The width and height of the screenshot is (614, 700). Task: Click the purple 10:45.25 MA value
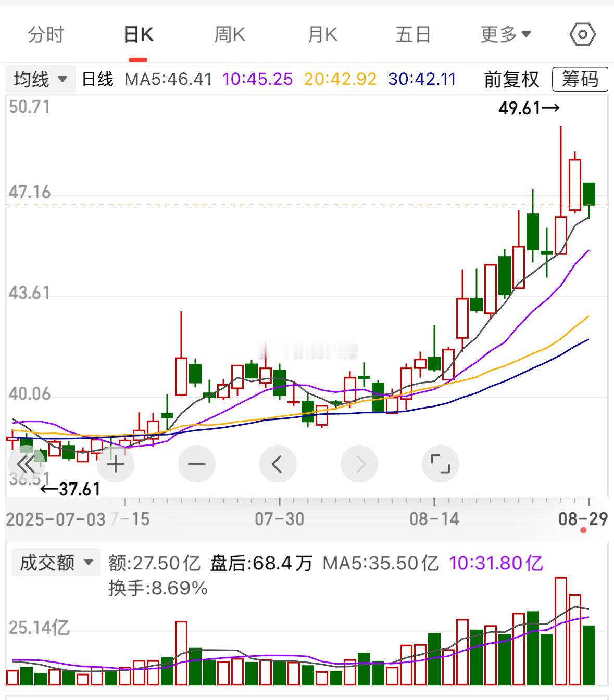[258, 79]
